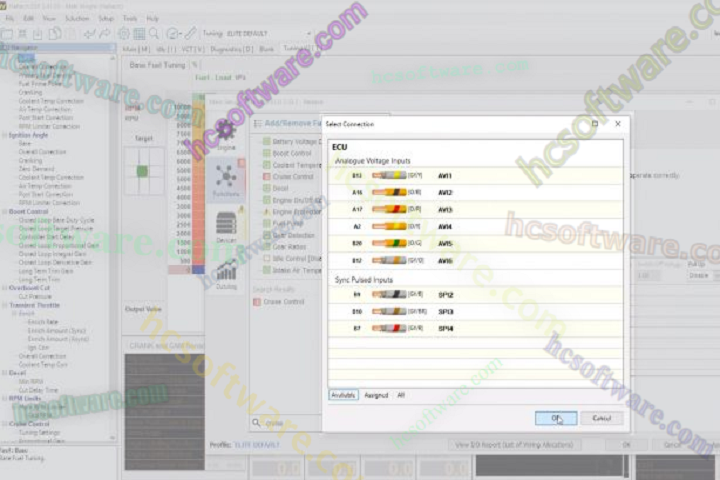The image size is (720, 480).
Task: Click Cancel in Select Connection dialog
Action: pos(602,418)
